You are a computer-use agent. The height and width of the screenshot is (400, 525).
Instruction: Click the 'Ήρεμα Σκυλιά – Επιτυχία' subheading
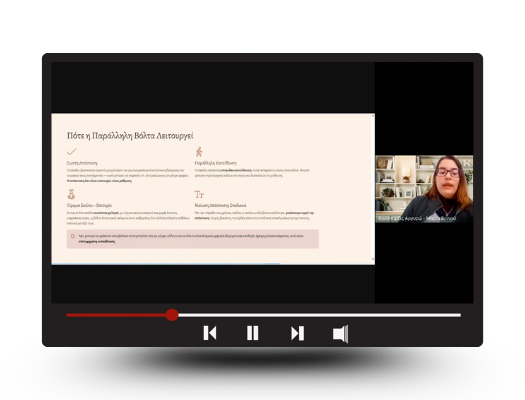tap(89, 205)
